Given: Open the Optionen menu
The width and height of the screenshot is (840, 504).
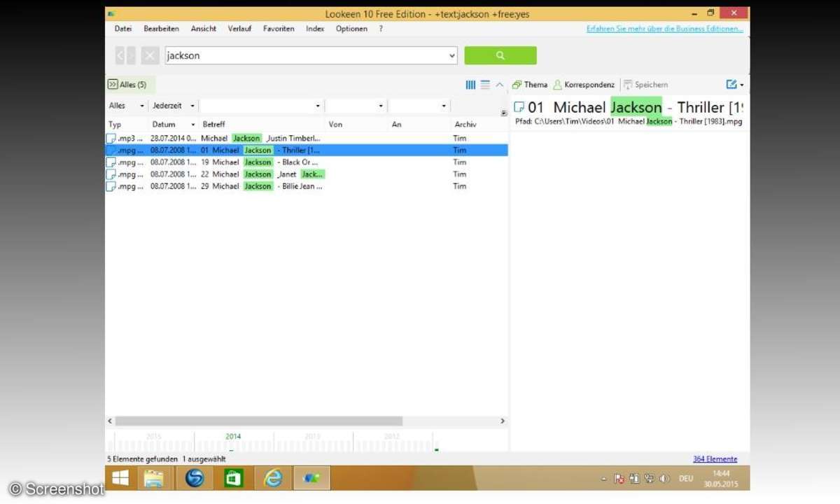Looking at the screenshot, I should point(351,29).
